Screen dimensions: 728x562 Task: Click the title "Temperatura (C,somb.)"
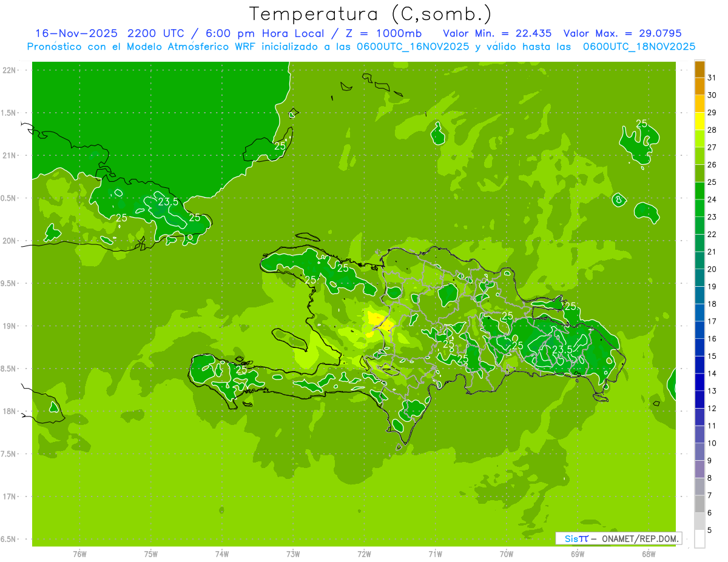pyautogui.click(x=371, y=14)
